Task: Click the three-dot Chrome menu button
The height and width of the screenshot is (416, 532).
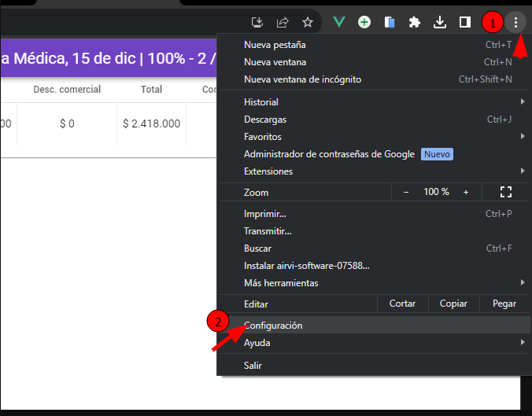Action: [515, 22]
